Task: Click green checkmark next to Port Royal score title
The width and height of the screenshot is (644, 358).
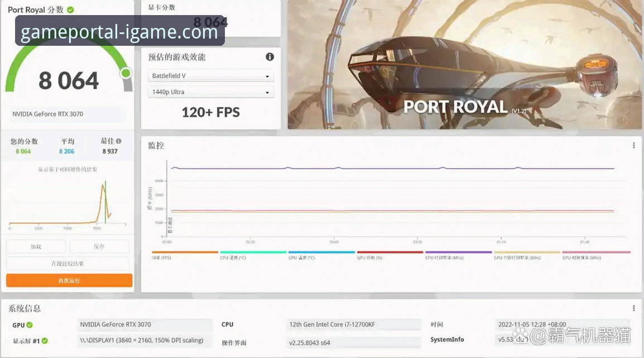Action: pos(70,10)
